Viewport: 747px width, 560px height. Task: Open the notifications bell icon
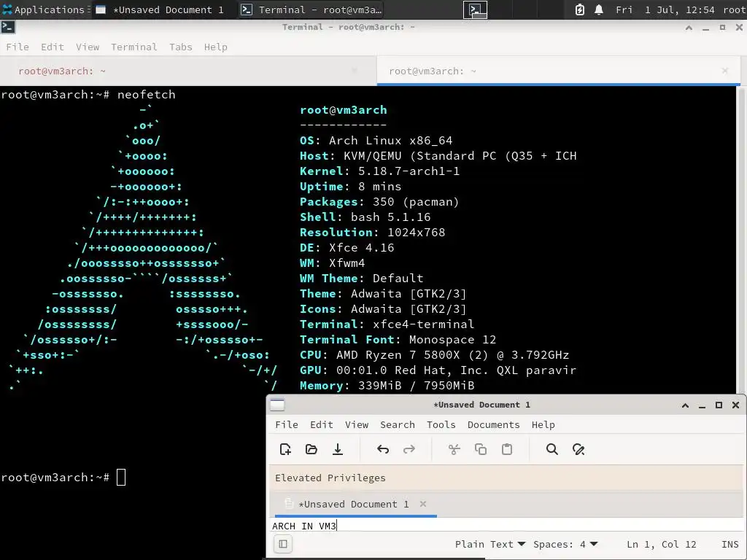pos(599,9)
